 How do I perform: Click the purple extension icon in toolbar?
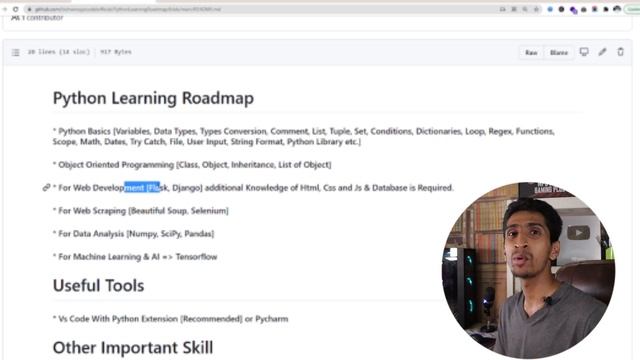[x=573, y=10]
